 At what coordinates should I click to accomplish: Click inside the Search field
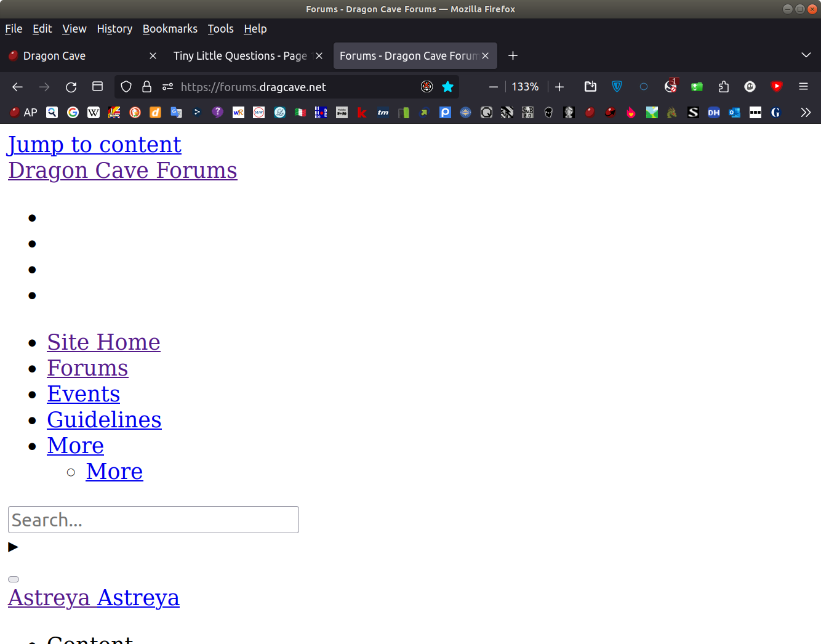[153, 520]
